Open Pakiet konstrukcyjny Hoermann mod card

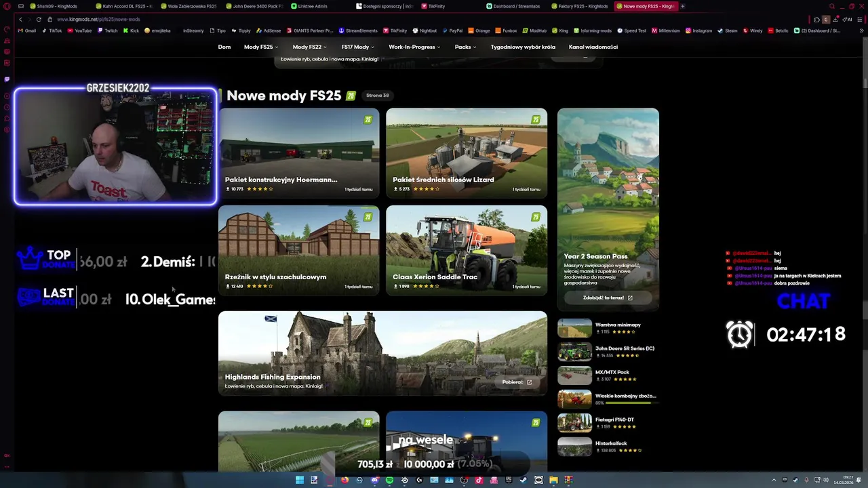tap(298, 153)
